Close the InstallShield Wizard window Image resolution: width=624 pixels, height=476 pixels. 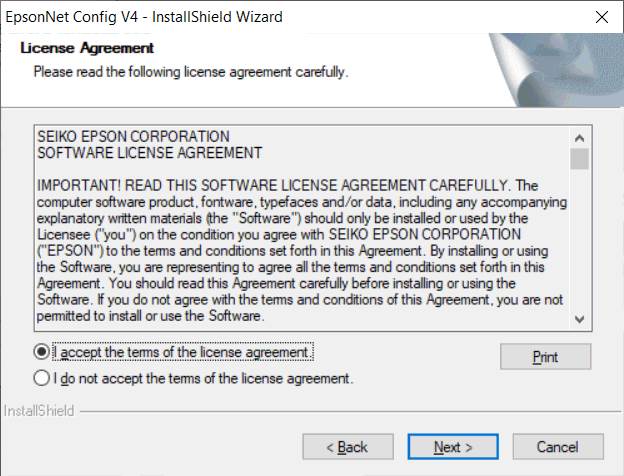[x=602, y=17]
